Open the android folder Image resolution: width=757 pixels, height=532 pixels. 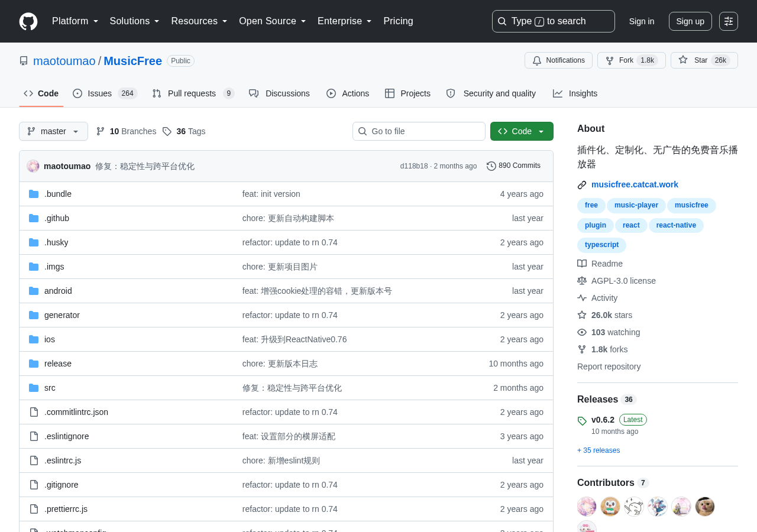click(58, 291)
